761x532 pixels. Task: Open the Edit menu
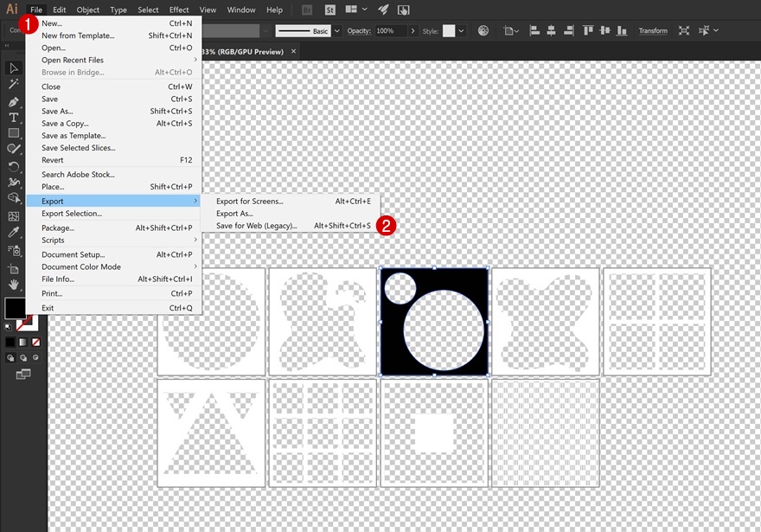59,10
